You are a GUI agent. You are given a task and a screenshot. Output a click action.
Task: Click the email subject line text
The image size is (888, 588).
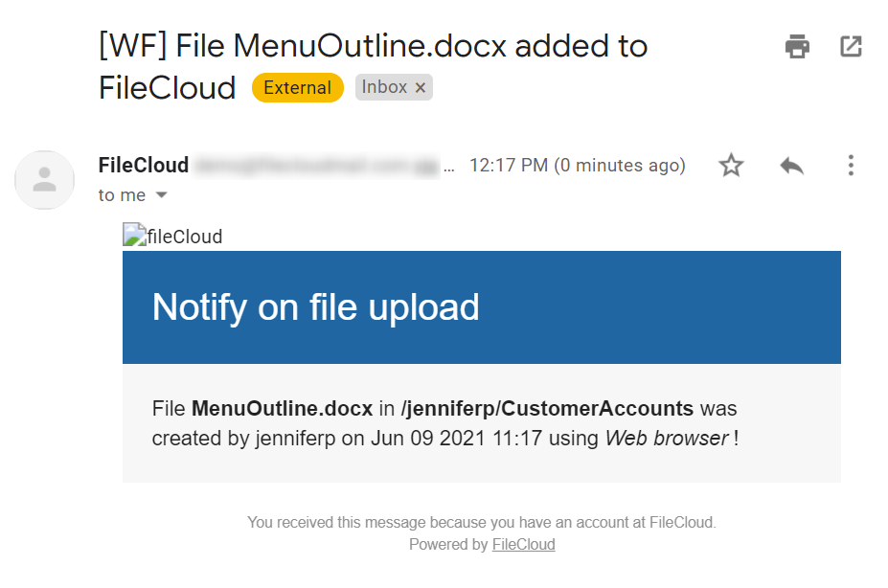point(372,45)
